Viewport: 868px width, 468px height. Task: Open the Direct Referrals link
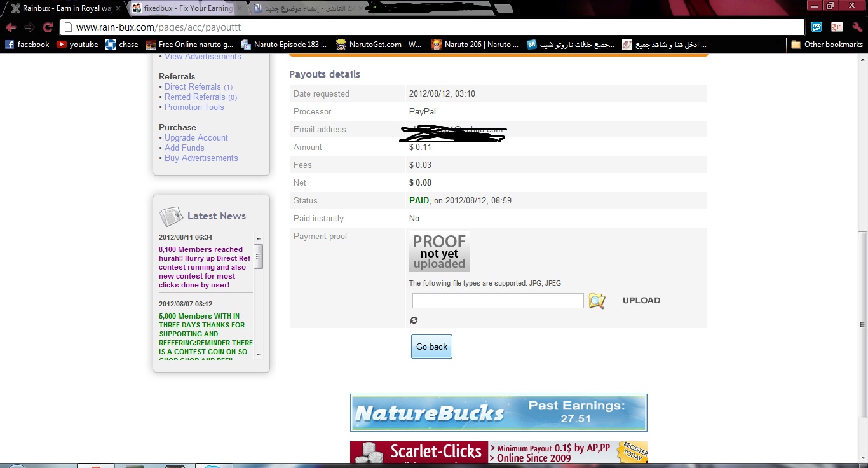(193, 87)
